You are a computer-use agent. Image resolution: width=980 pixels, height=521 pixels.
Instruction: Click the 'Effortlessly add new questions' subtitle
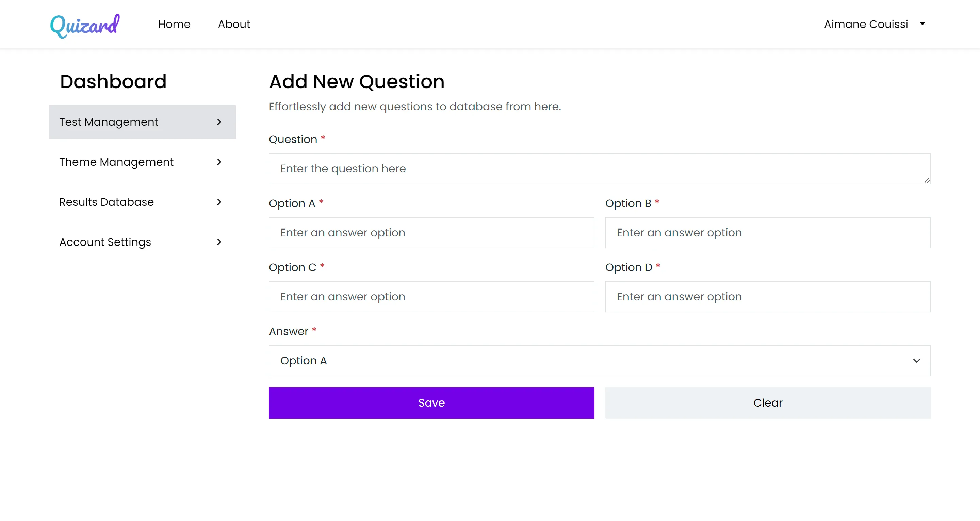click(x=415, y=107)
